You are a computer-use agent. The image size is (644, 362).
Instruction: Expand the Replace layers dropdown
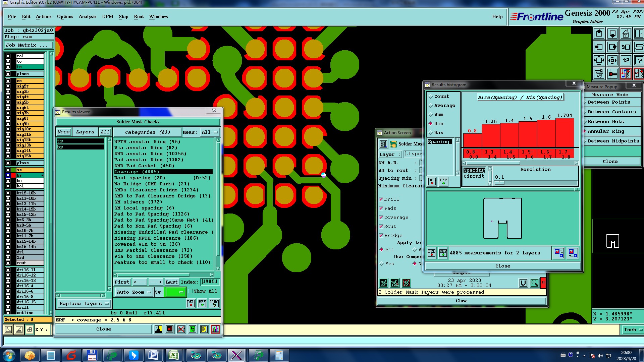pyautogui.click(x=84, y=304)
